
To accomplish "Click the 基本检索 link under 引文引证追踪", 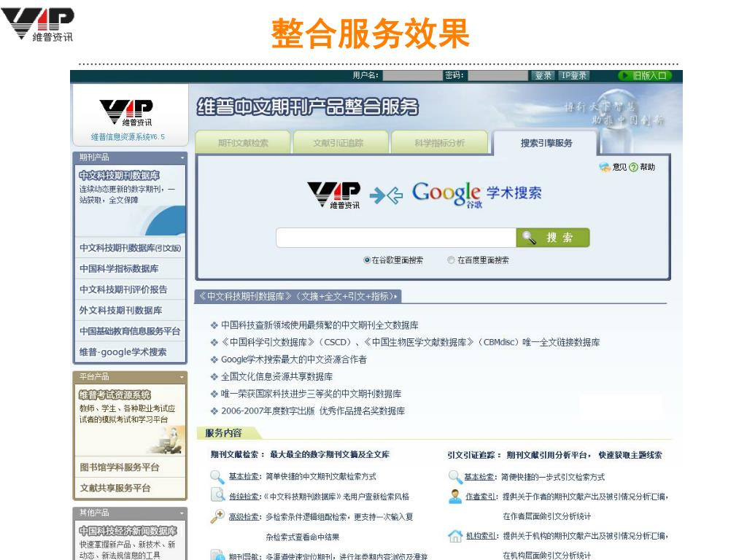I will click(479, 477).
